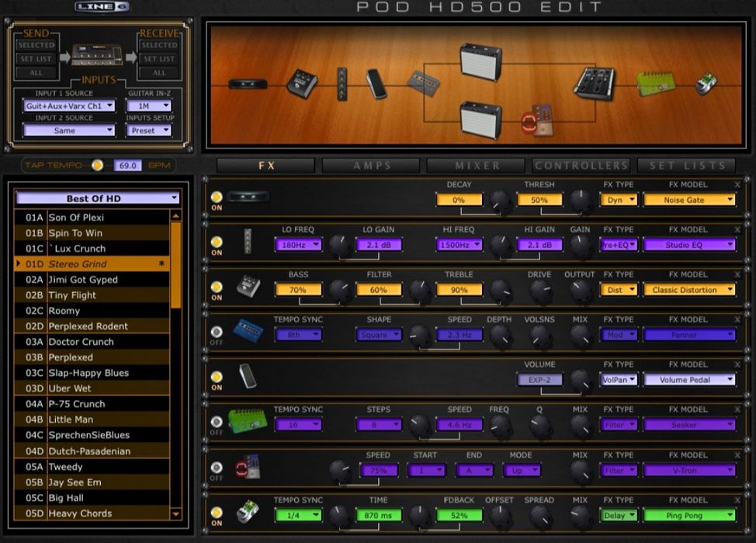Open the delay Tempo Sync 1/4 dropdown
The height and width of the screenshot is (543, 756).
pyautogui.click(x=298, y=516)
